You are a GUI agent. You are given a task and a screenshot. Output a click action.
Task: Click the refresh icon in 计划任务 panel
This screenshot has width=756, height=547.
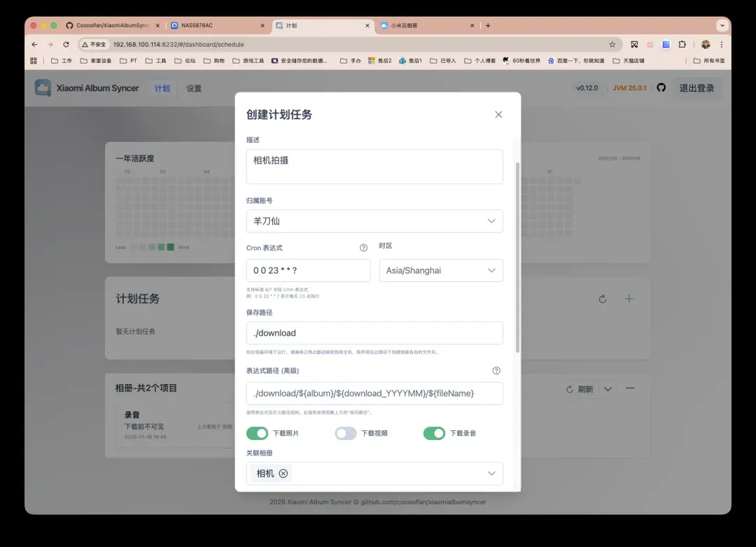point(603,299)
